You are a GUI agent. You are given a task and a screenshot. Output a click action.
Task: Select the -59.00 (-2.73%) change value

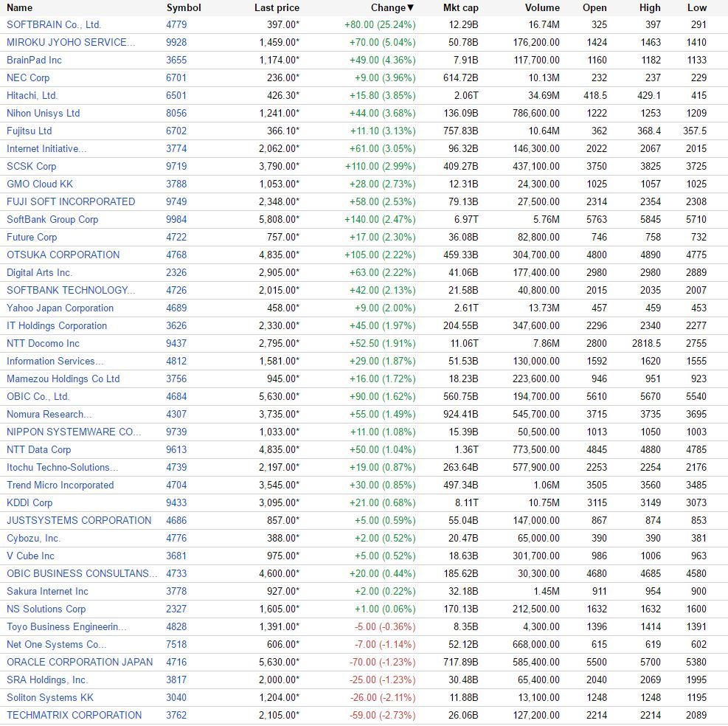pos(383,715)
